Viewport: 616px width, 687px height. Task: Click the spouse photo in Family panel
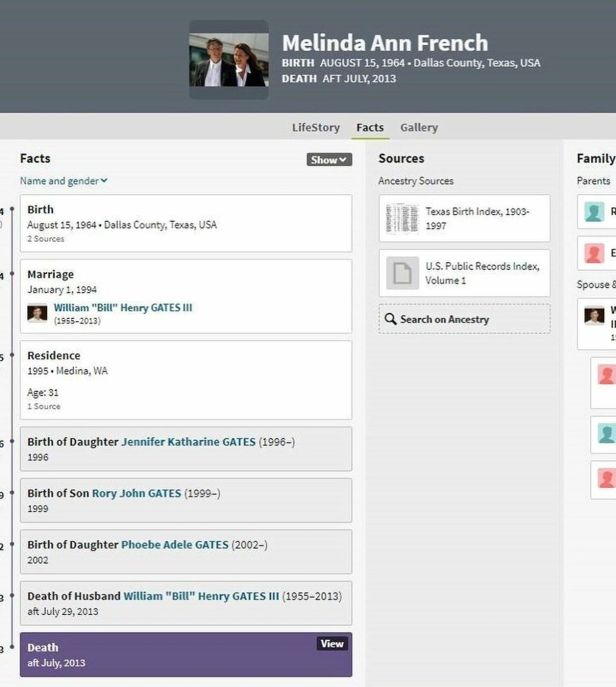(594, 315)
